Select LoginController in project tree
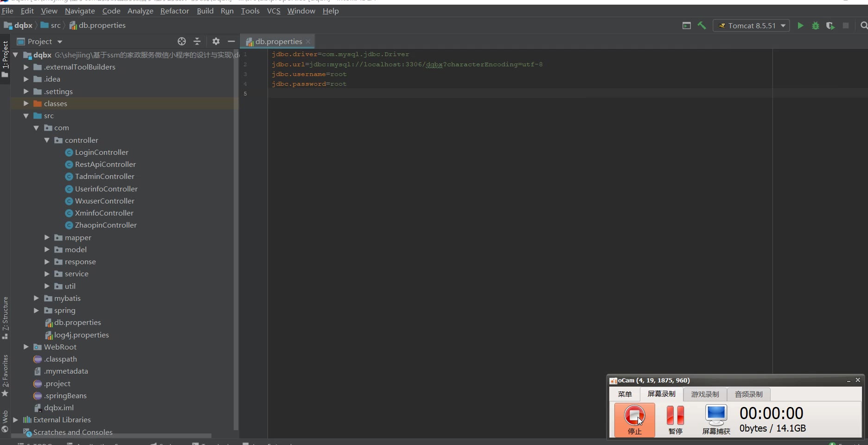The width and height of the screenshot is (868, 445). (x=102, y=152)
